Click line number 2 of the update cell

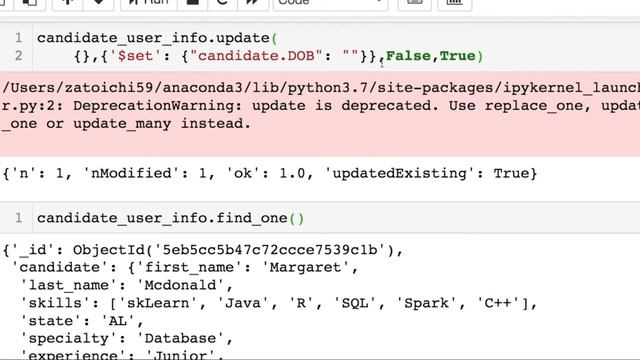click(x=18, y=56)
